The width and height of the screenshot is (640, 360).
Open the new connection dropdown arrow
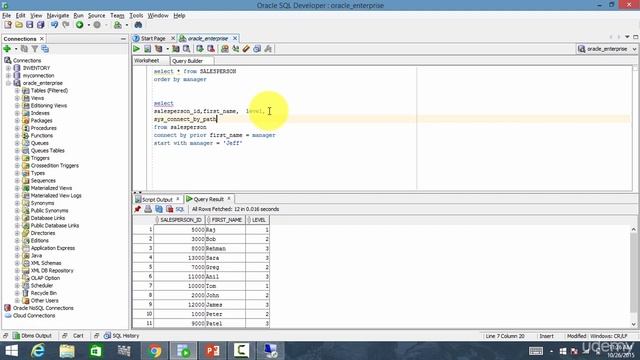[16, 49]
